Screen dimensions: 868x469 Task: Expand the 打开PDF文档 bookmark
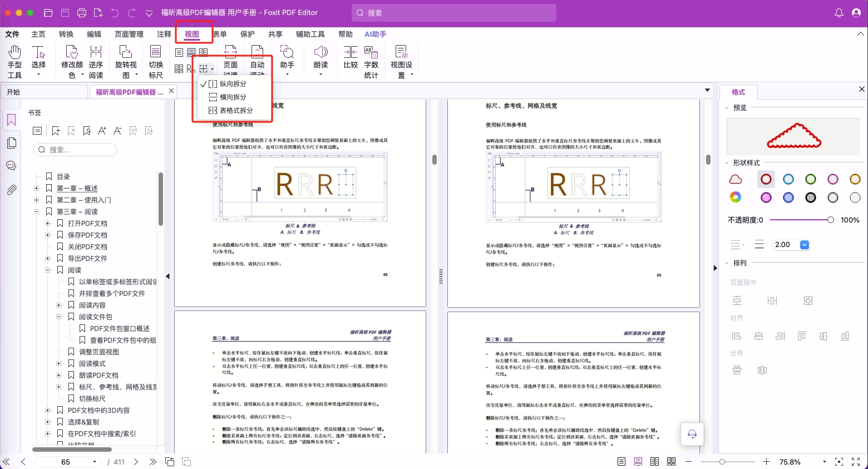pos(48,223)
